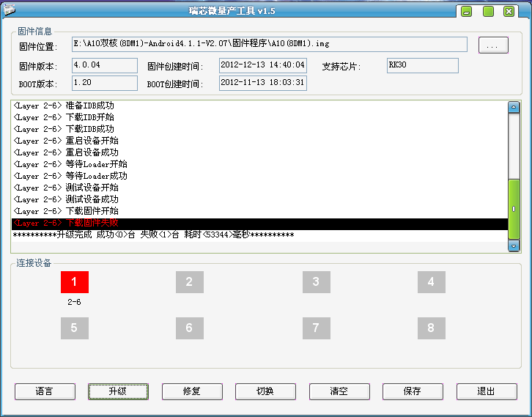This screenshot has height=417, width=532.
Task: Select device slot 3
Action: [317, 282]
